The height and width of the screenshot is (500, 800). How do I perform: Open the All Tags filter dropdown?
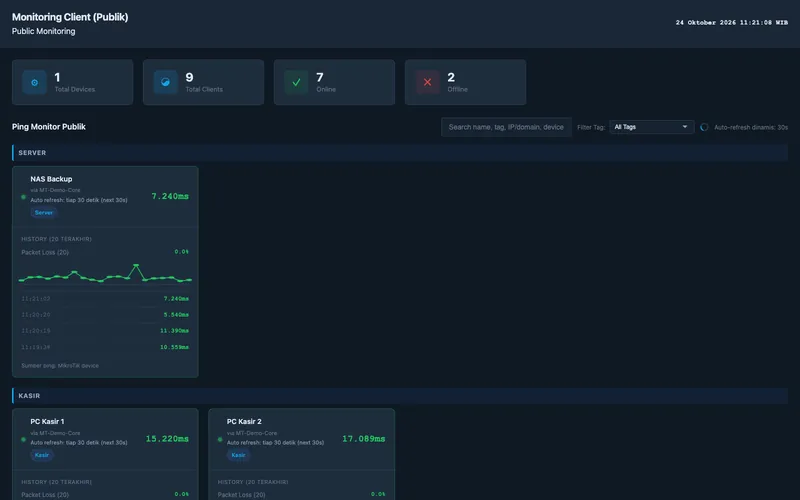652,127
